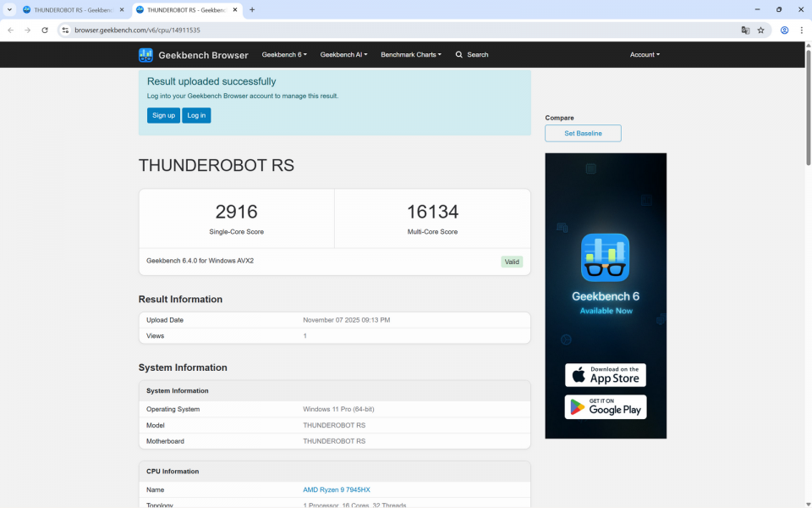Open the Geekbench AI menu
Viewport: 812px width, 508px height.
[x=343, y=54]
